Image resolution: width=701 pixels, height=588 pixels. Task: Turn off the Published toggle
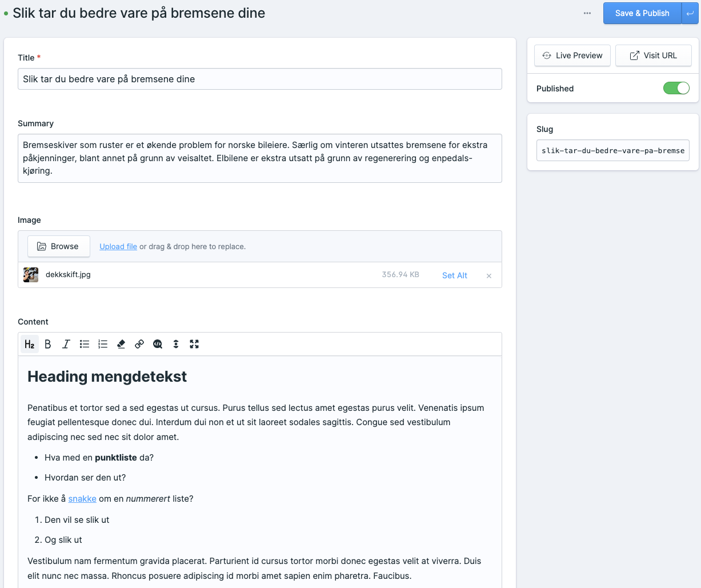tap(676, 88)
